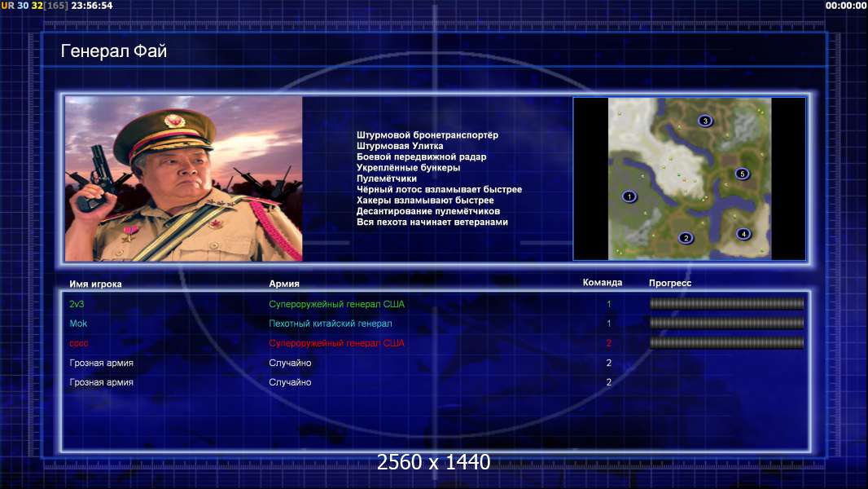The height and width of the screenshot is (489, 868).
Task: Click green army text 'Супероружейный генерал США'
Action: click(336, 304)
